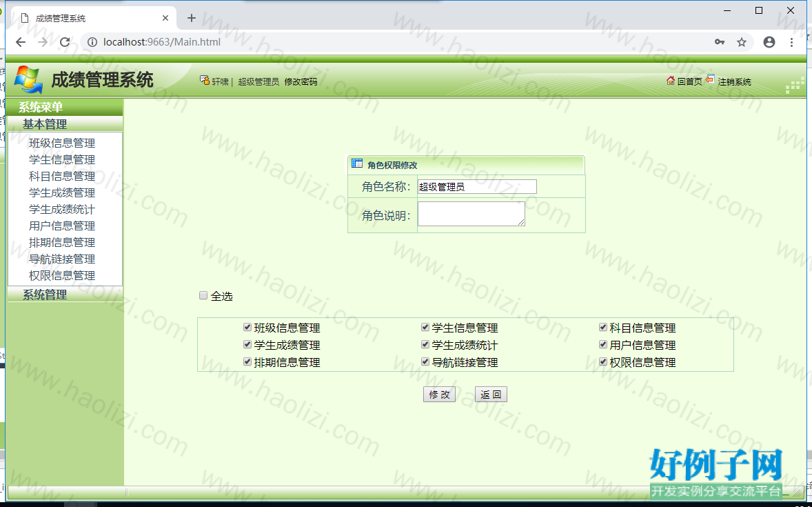
Task: Click the 超级管理员 role text in header
Action: pos(258,82)
